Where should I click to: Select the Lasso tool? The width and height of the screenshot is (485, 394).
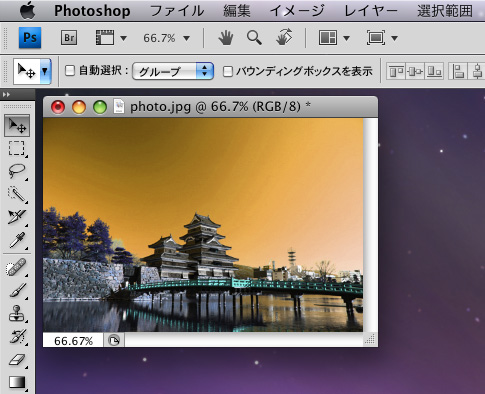pyautogui.click(x=17, y=171)
